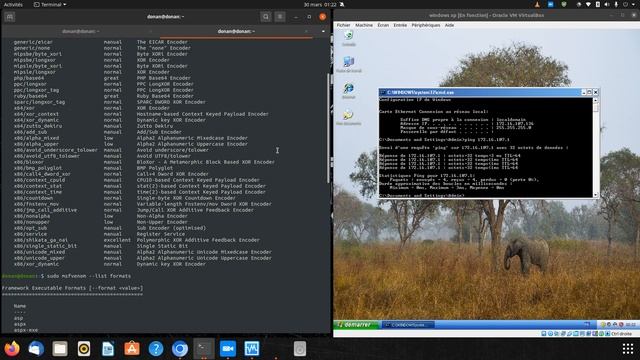This screenshot has height=360, width=640.
Task: Click the x86/bloxor encoder row
Action: [144, 162]
